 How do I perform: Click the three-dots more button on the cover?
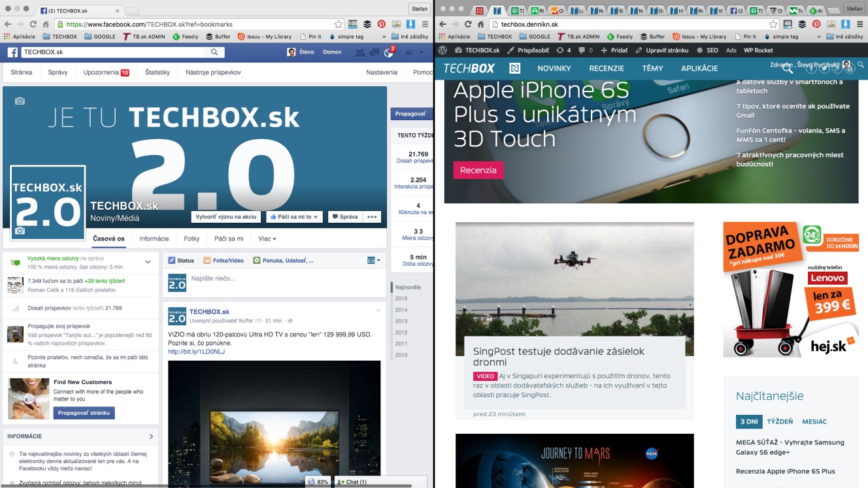coord(372,217)
